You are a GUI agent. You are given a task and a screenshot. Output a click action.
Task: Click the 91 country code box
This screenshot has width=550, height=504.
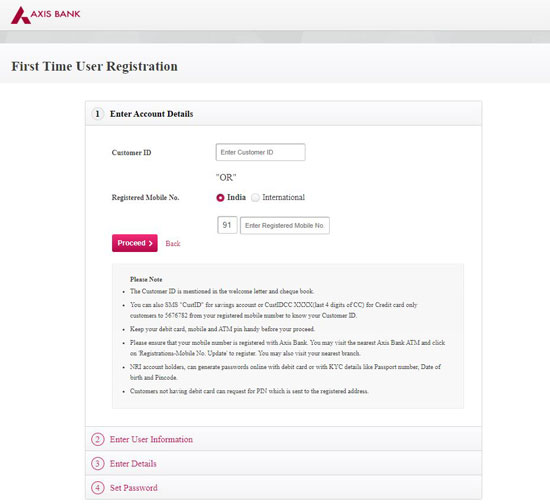pos(227,225)
